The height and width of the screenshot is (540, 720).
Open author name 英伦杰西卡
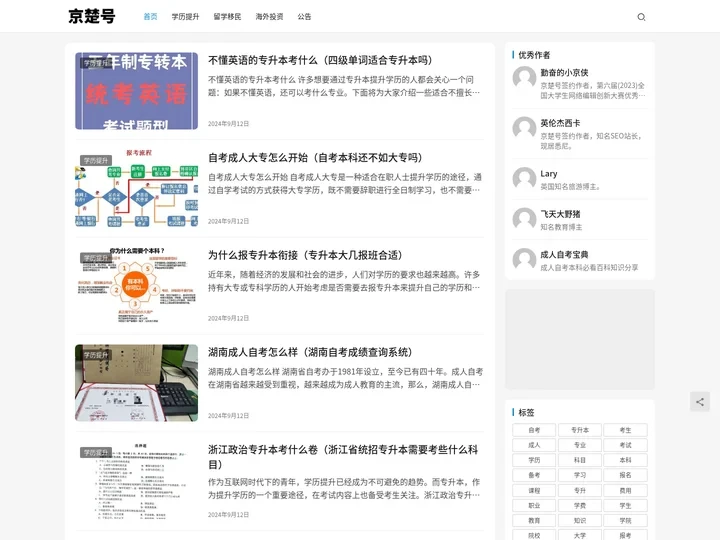pyautogui.click(x=560, y=123)
